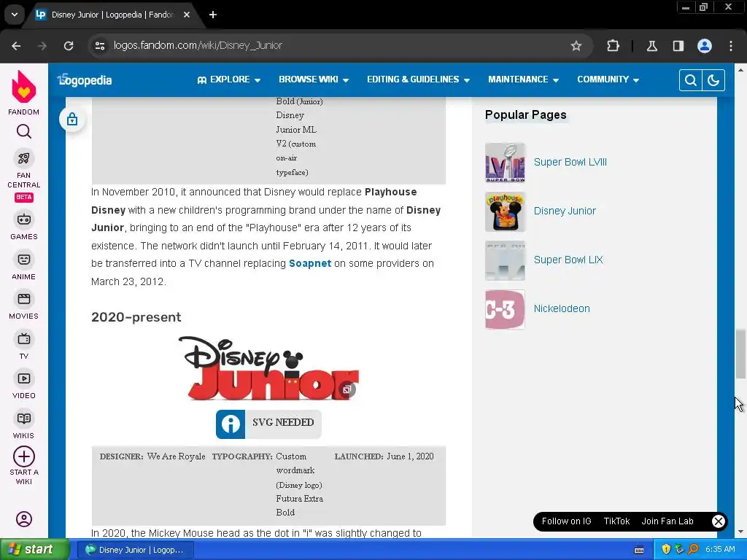Open the Anime sidebar icon

(x=24, y=260)
